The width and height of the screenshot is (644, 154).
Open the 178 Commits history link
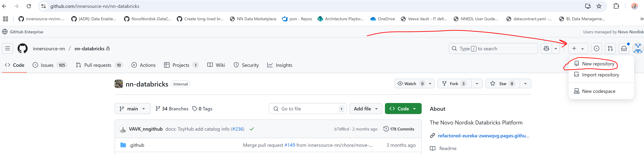(399, 129)
